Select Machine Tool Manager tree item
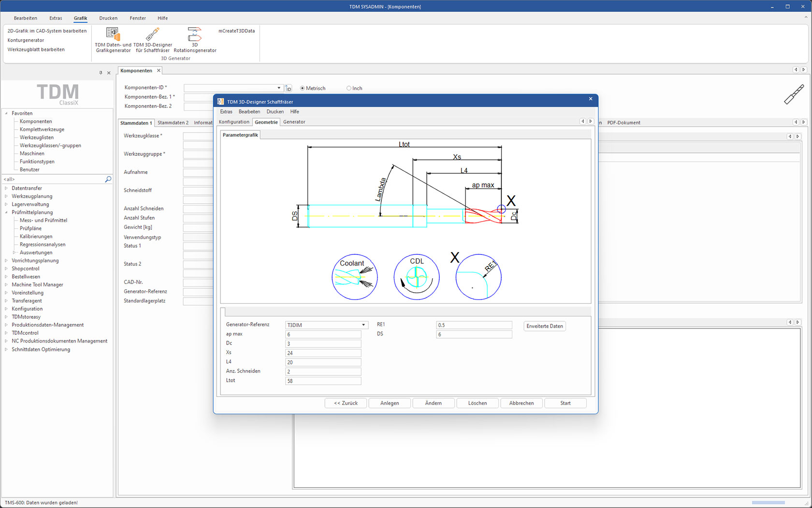Image resolution: width=812 pixels, height=508 pixels. (x=37, y=284)
